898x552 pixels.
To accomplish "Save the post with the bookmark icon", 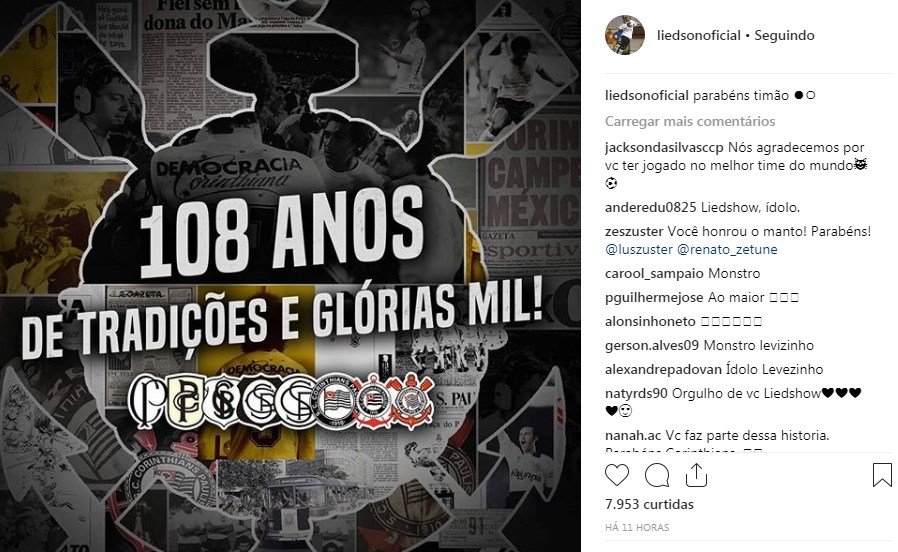I will tap(882, 475).
